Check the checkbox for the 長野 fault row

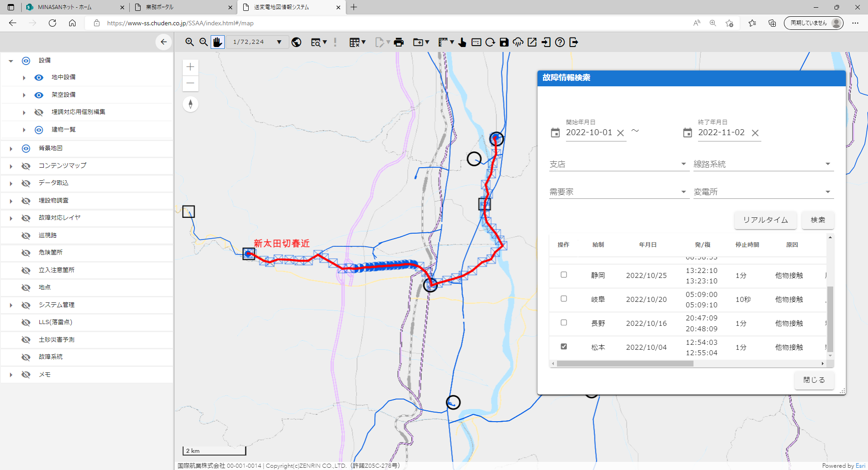563,323
